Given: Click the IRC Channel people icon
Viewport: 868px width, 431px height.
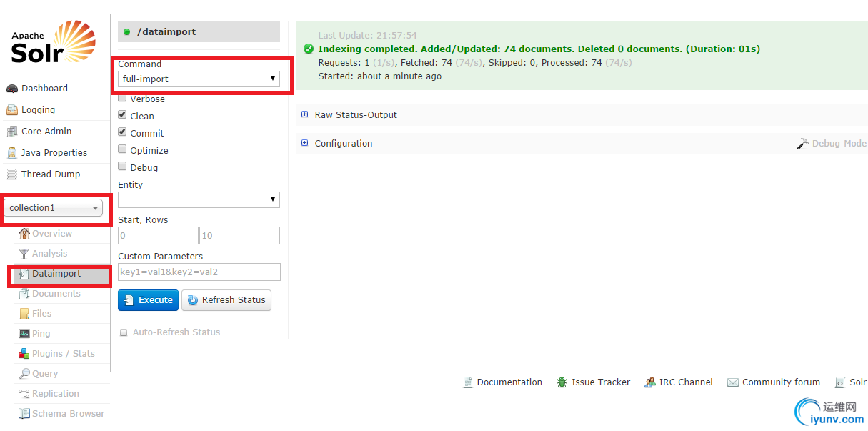Looking at the screenshot, I should pyautogui.click(x=650, y=382).
